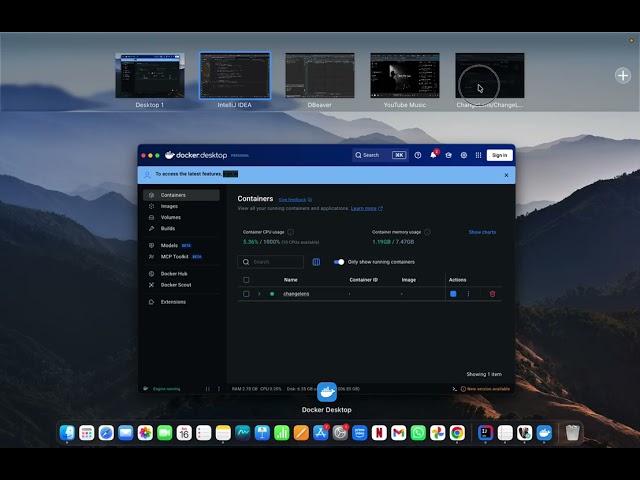640x480 pixels.
Task: Open engine options three-dot menu
Action: point(218,389)
